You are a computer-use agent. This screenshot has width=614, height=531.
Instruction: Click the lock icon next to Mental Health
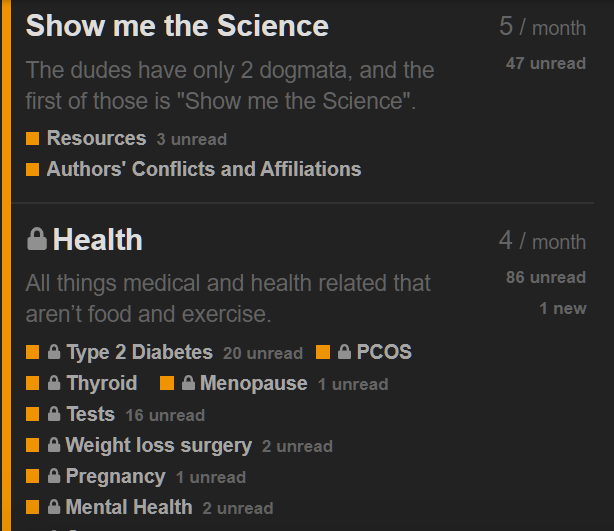point(54,506)
